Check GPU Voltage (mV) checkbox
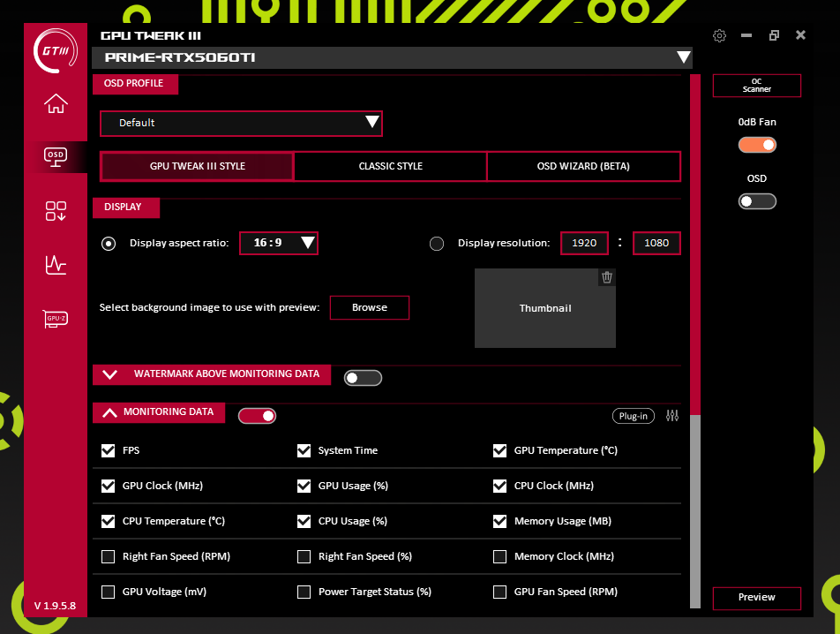The width and height of the screenshot is (840, 634). (109, 592)
